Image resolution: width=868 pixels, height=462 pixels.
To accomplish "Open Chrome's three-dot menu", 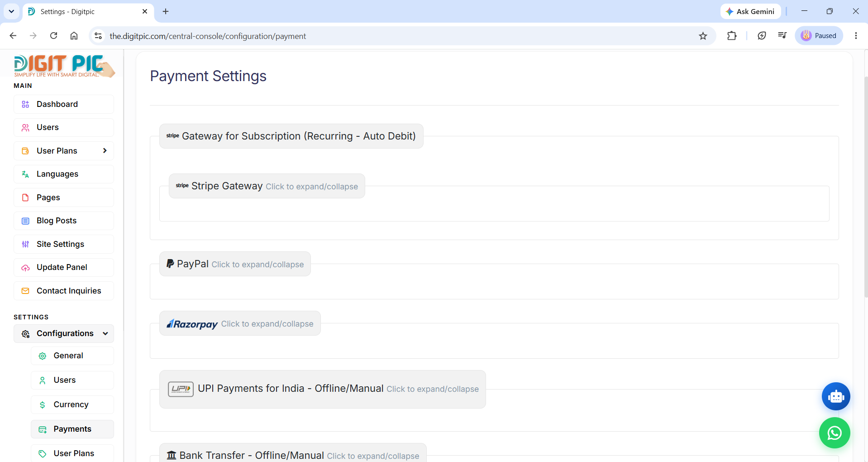I will (856, 36).
